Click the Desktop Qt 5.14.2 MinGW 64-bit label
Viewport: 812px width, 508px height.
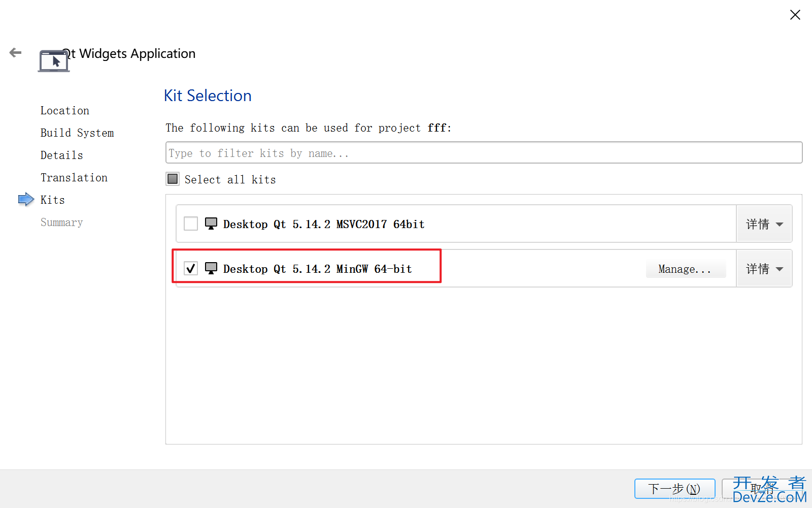coord(318,269)
